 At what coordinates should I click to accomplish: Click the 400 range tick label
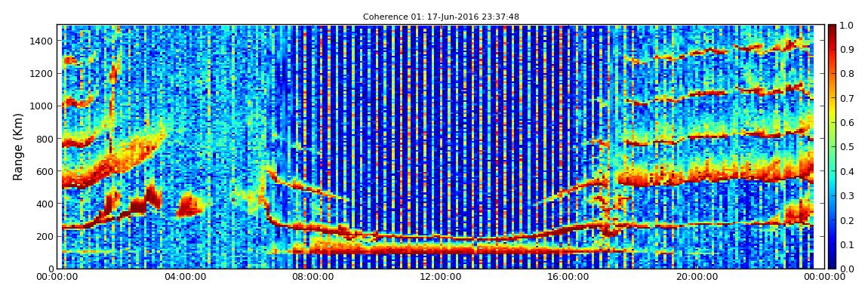(45, 204)
